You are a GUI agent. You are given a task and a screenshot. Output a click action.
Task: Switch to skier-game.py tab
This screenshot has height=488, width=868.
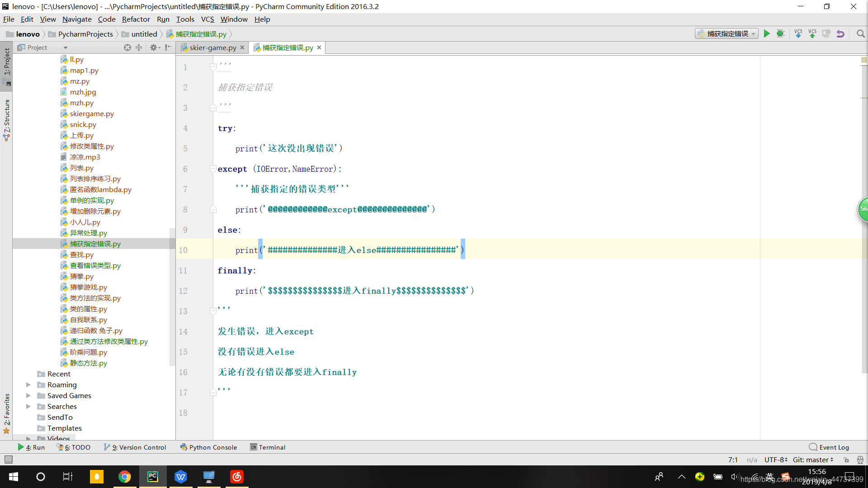tap(212, 47)
